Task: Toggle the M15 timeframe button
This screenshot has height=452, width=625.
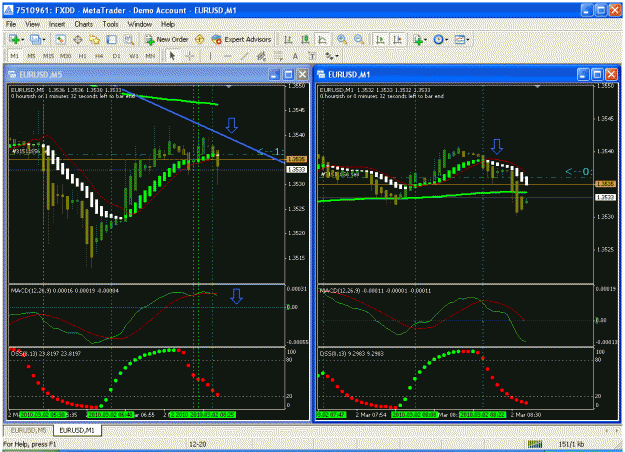Action: point(49,56)
